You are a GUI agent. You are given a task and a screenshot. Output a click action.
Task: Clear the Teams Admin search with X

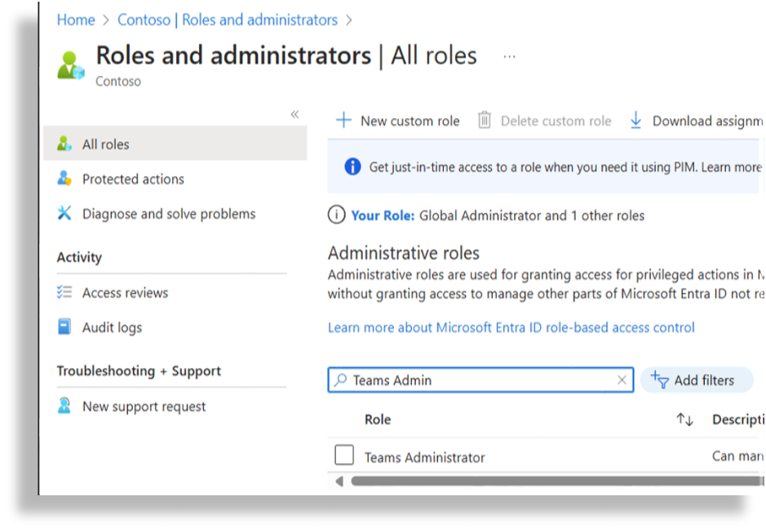[x=622, y=380]
